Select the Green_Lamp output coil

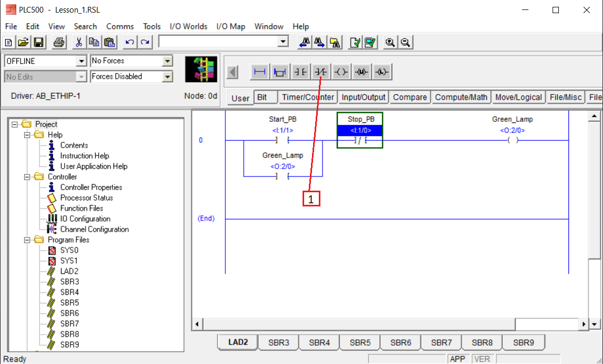[513, 140]
